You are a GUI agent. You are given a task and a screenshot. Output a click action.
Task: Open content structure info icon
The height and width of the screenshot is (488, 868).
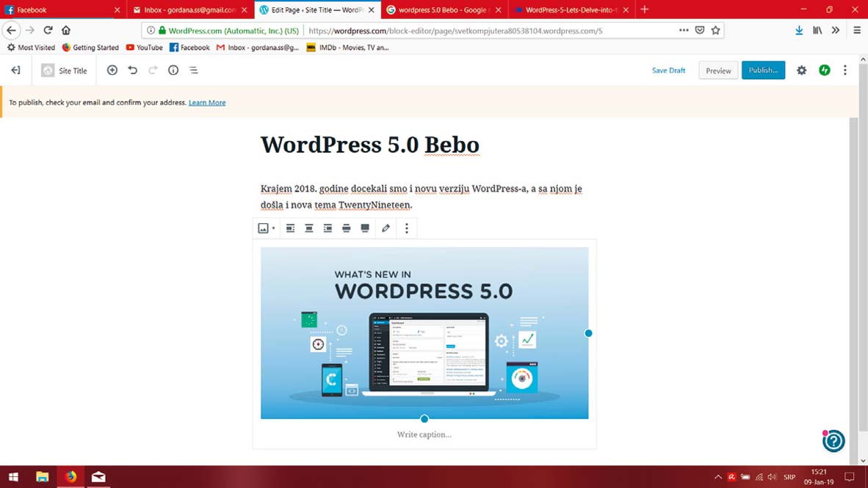[x=173, y=70]
